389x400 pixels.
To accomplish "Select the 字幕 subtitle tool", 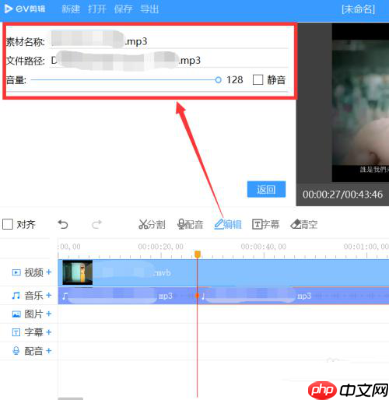I will [266, 224].
